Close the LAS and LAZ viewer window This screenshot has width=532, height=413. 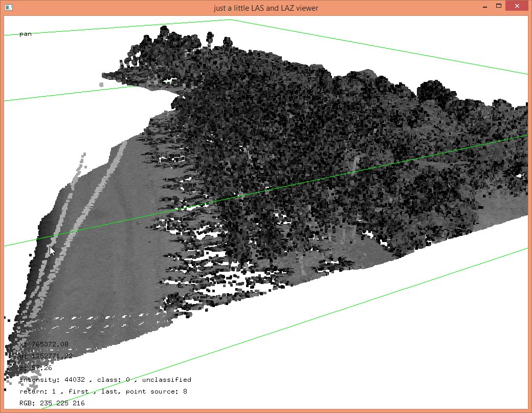pyautogui.click(x=518, y=6)
